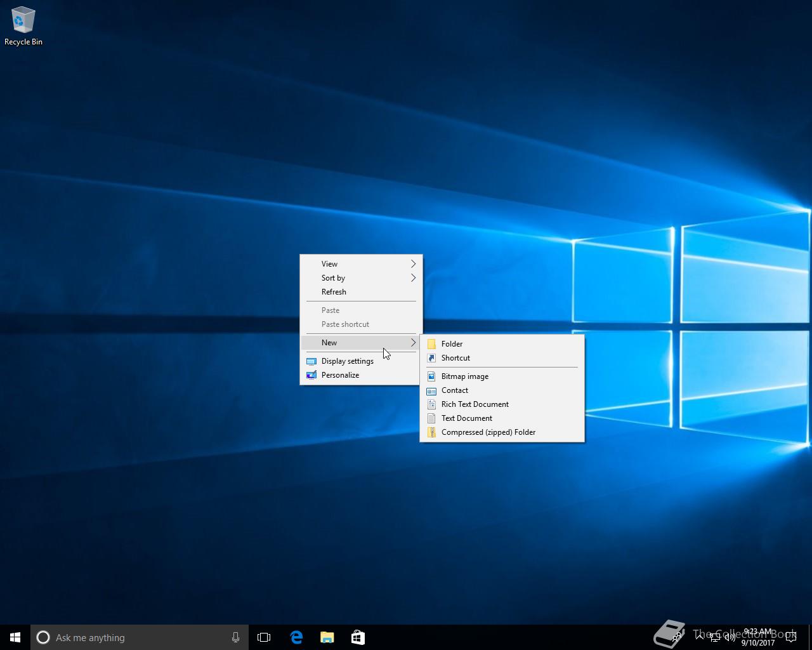Viewport: 812px width, 650px height.
Task: Open Task View from the taskbar
Action: pos(264,637)
